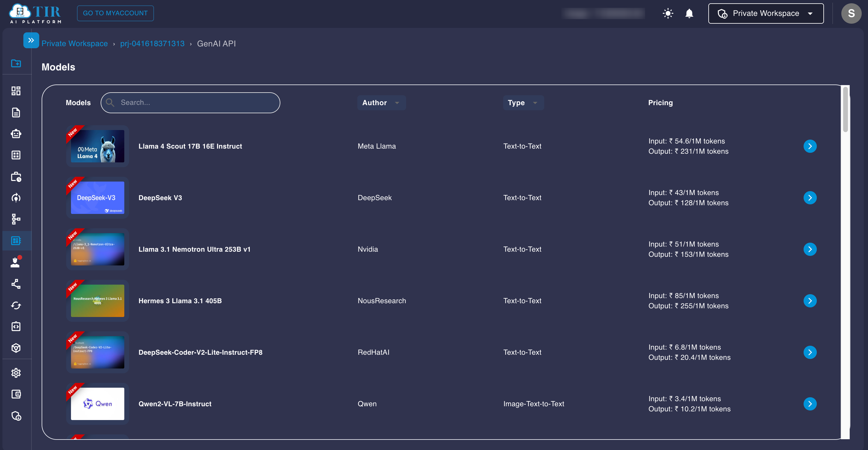Image resolution: width=868 pixels, height=450 pixels.
Task: Open the Author filter dropdown
Action: (381, 103)
